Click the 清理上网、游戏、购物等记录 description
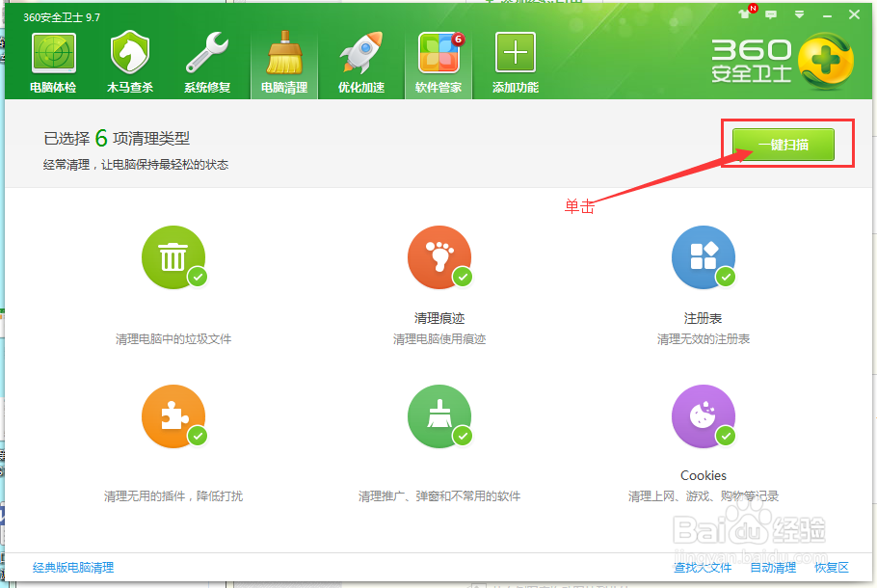The image size is (877, 588). click(x=704, y=496)
